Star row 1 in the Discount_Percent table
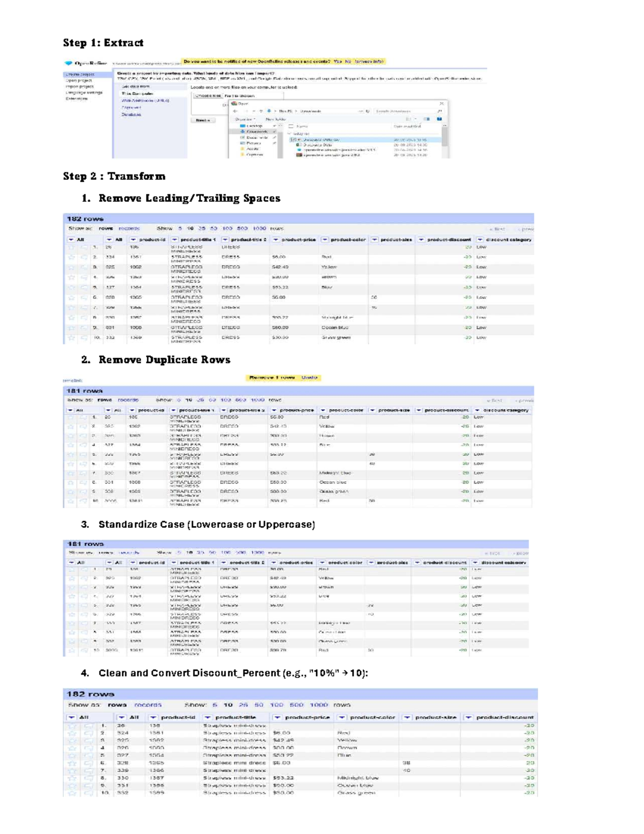This screenshot has width=644, height=834. coord(72,726)
